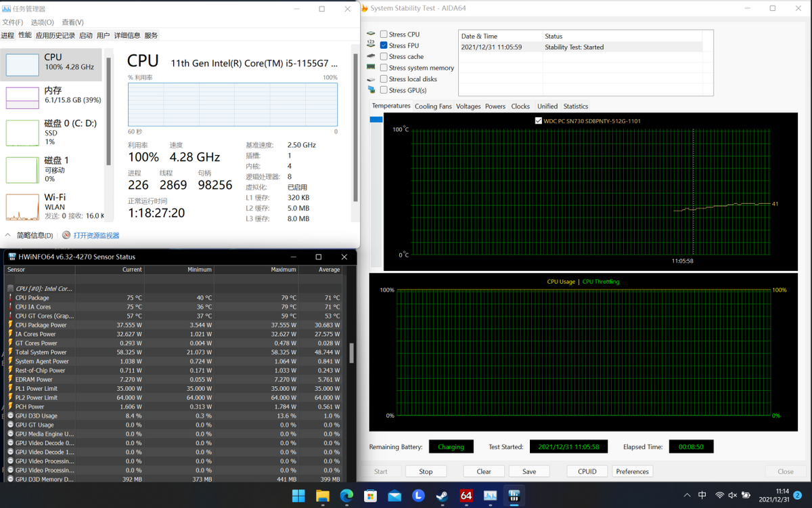Enable the Stress cache checkbox

pyautogui.click(x=384, y=56)
